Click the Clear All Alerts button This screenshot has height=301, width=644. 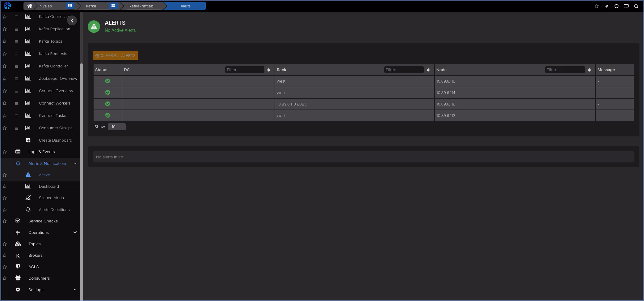[x=116, y=56]
